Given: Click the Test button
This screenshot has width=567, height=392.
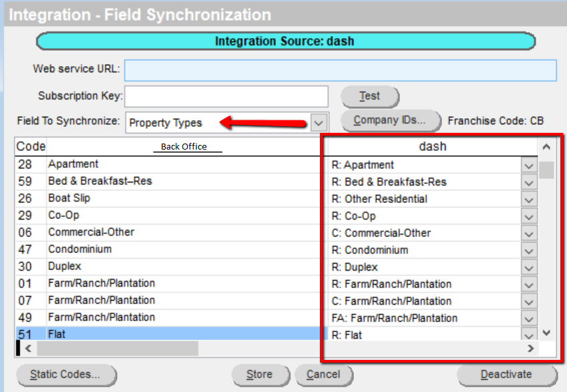Looking at the screenshot, I should pos(369,96).
